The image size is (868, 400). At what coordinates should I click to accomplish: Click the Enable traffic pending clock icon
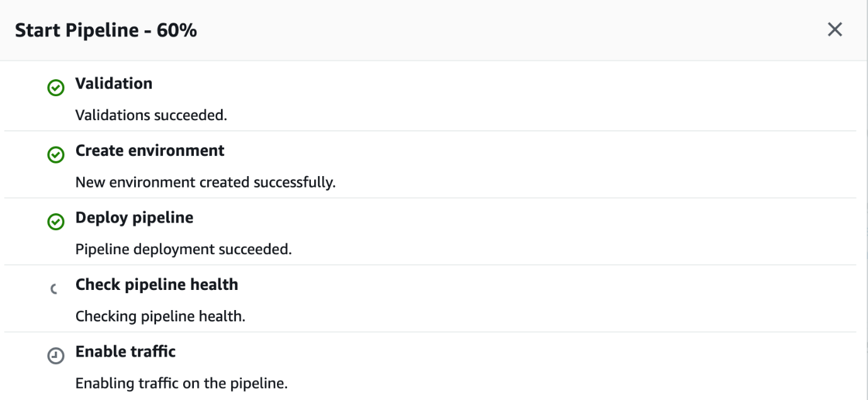pyautogui.click(x=56, y=355)
